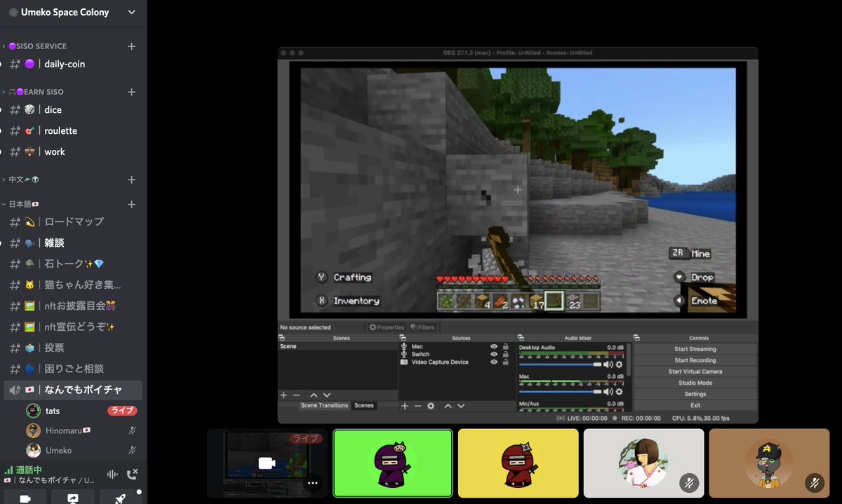Move scene down in OBS Scenes
This screenshot has height=504, width=842.
pyautogui.click(x=326, y=395)
